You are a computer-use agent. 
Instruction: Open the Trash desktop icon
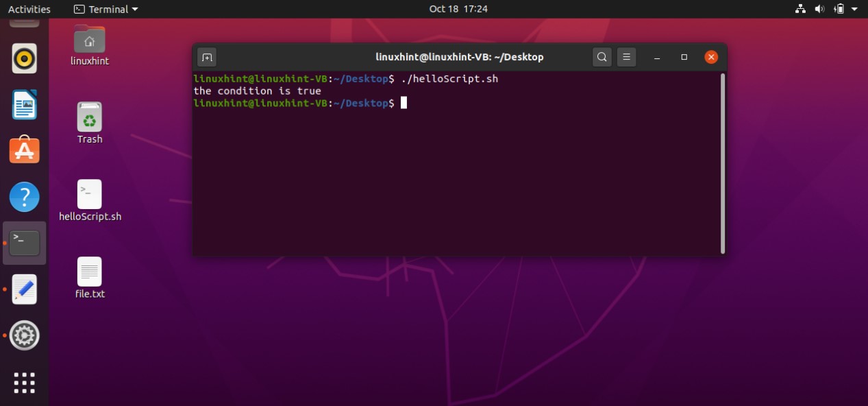pyautogui.click(x=90, y=117)
